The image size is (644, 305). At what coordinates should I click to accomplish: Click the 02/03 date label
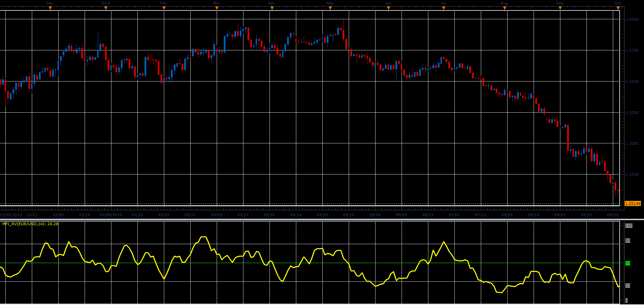tap(164, 215)
